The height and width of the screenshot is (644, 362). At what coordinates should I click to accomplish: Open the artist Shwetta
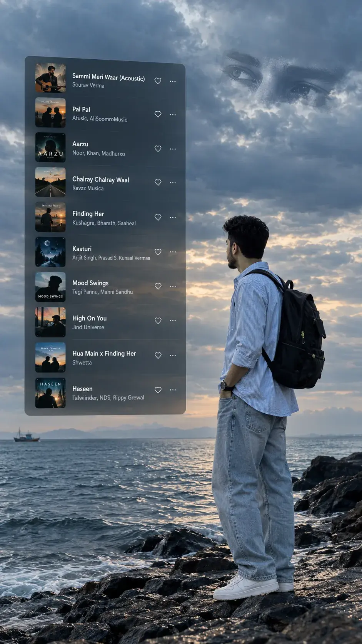coord(82,362)
